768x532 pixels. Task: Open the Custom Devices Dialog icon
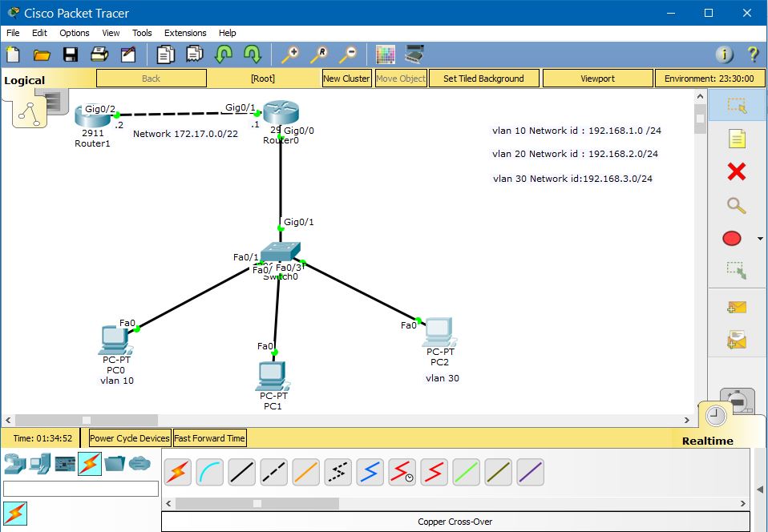point(414,54)
